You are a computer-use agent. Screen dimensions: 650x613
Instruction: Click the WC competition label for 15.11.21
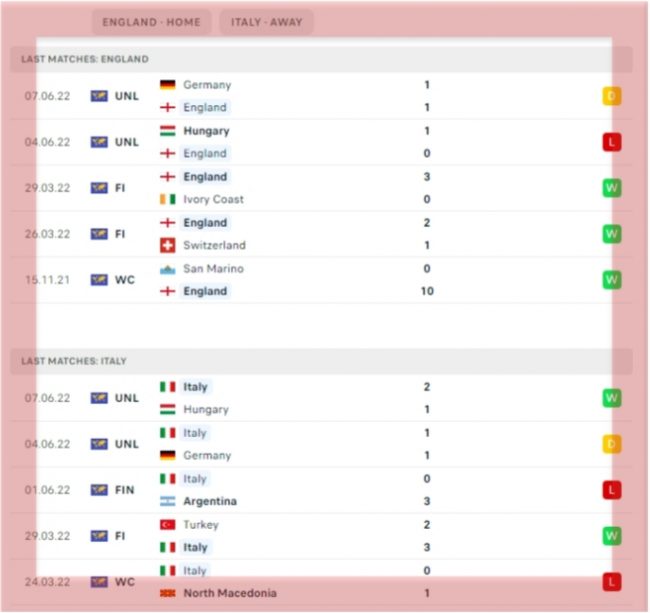(124, 280)
